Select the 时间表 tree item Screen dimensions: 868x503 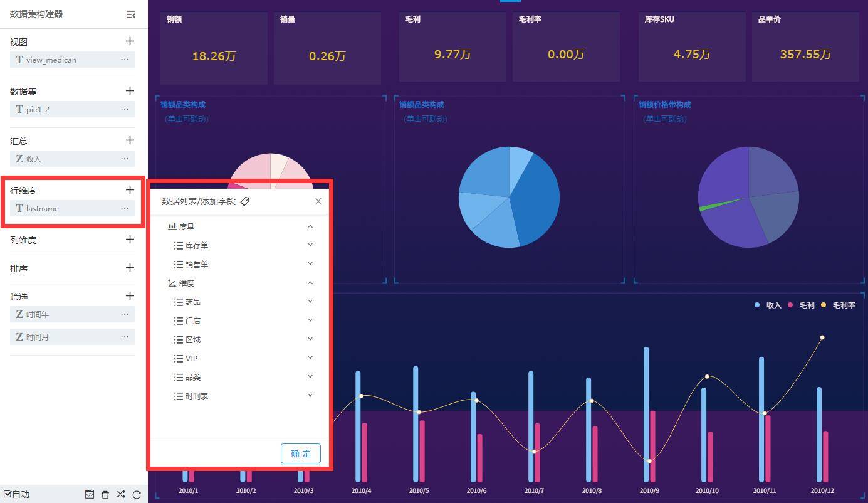point(197,396)
